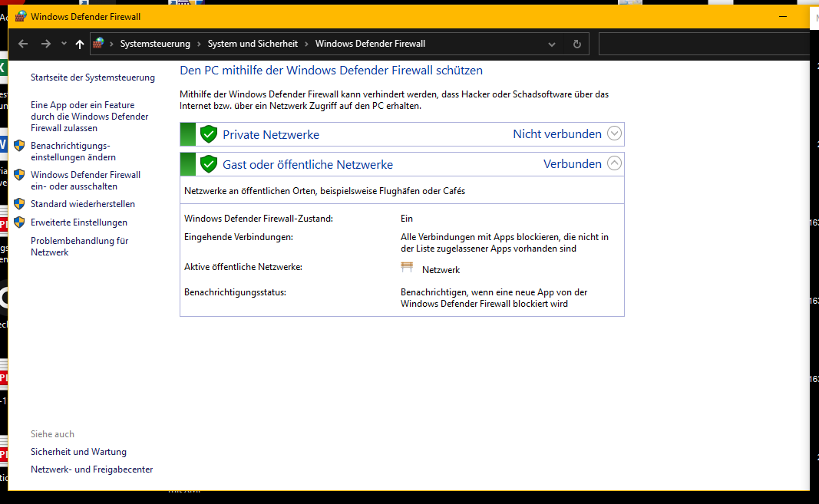Click green shield icon for Private Netzwerke
819x504 pixels.
tap(209, 134)
